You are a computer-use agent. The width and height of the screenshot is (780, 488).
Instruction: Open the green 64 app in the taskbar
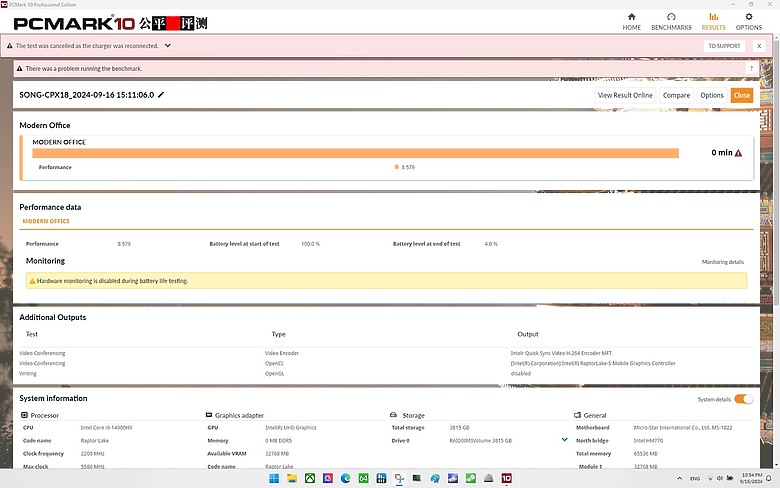pos(364,479)
